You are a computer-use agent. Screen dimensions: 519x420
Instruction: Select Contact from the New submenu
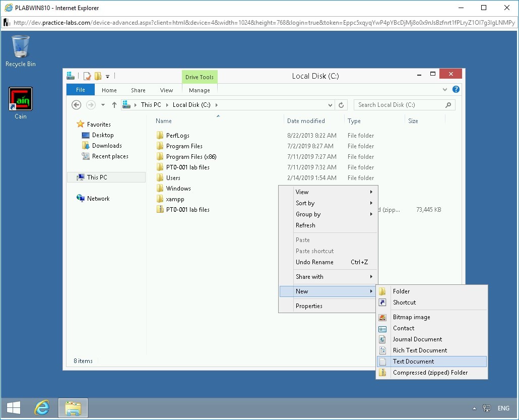point(403,328)
